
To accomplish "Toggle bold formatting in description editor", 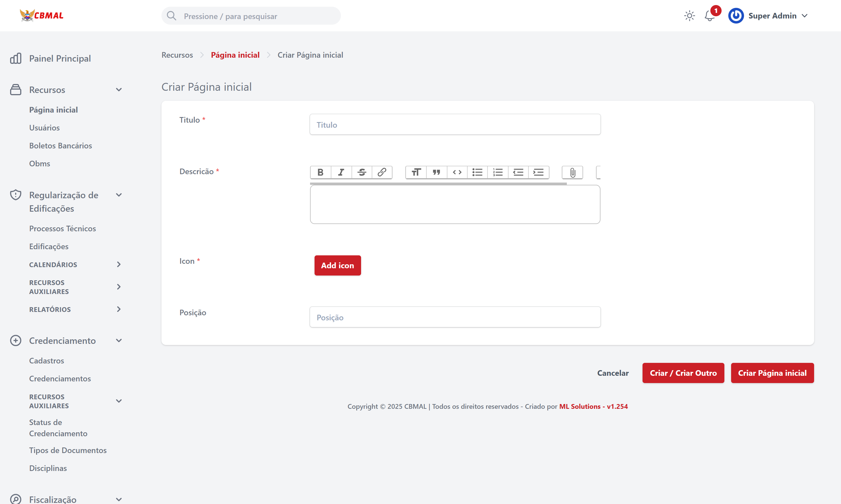I will pos(320,172).
